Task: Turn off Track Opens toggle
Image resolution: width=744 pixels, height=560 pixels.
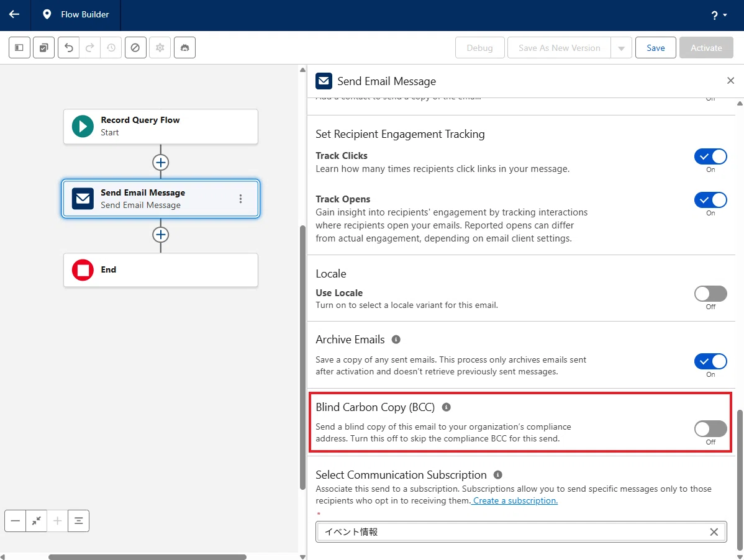Action: [x=710, y=200]
